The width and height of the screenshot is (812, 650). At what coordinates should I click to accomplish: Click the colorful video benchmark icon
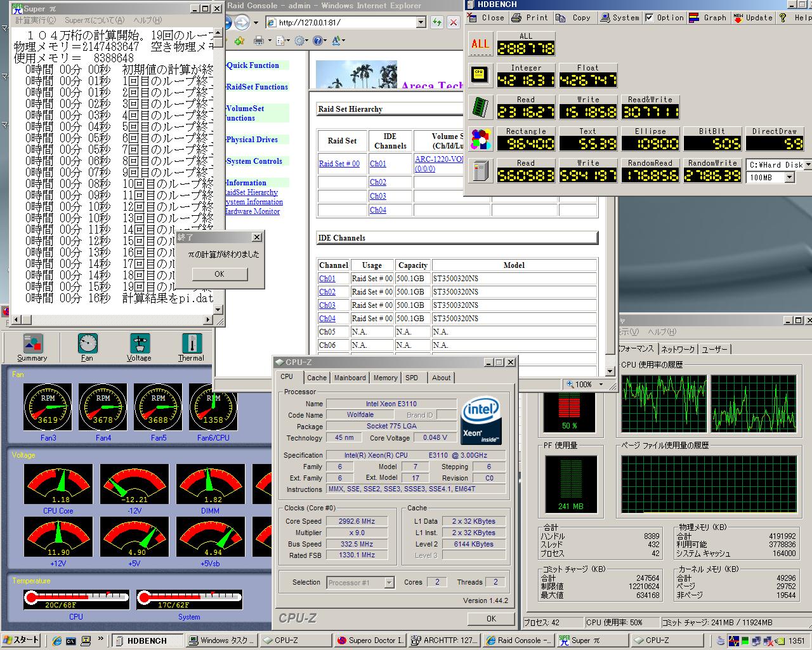(480, 139)
